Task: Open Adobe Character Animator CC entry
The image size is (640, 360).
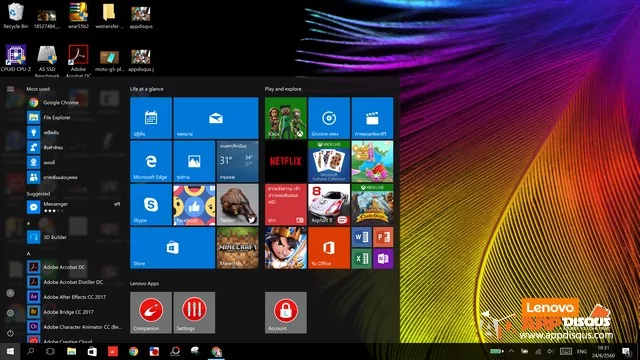Action: (75, 327)
